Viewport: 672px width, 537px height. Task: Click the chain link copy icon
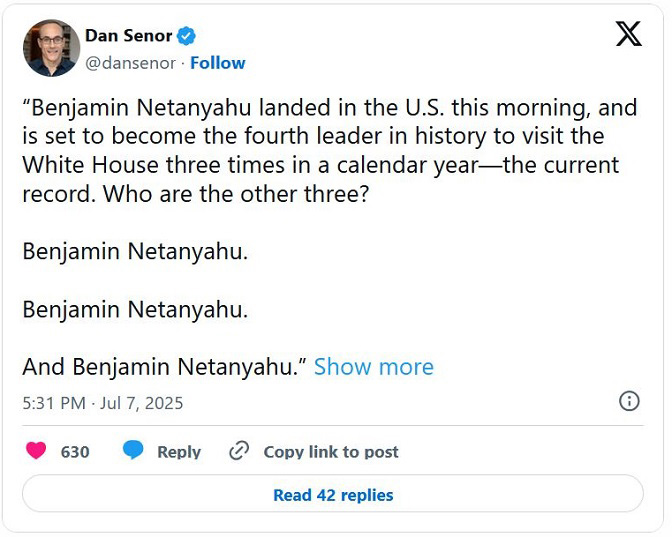(239, 451)
